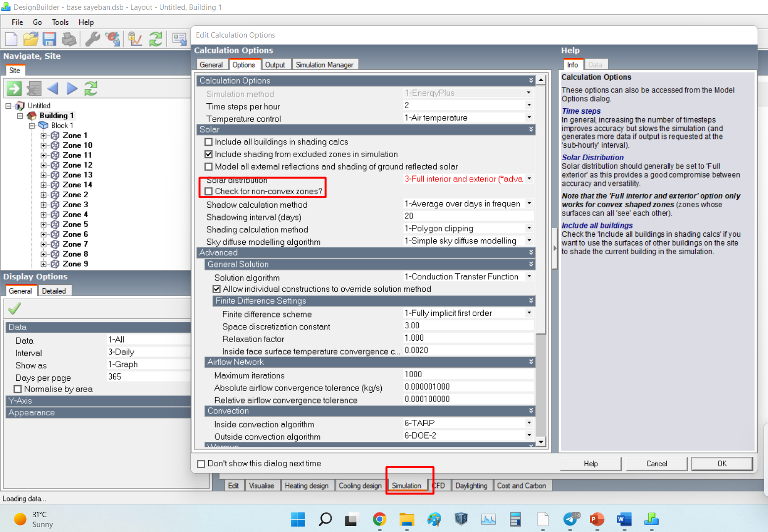768x532 pixels.
Task: Open the Shadow calculation method dropdown
Action: 529,204
